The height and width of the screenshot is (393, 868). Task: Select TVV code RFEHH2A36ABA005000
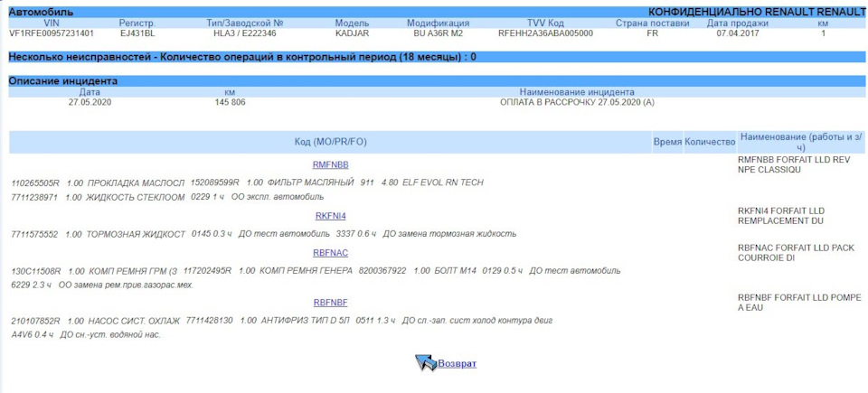tap(545, 33)
